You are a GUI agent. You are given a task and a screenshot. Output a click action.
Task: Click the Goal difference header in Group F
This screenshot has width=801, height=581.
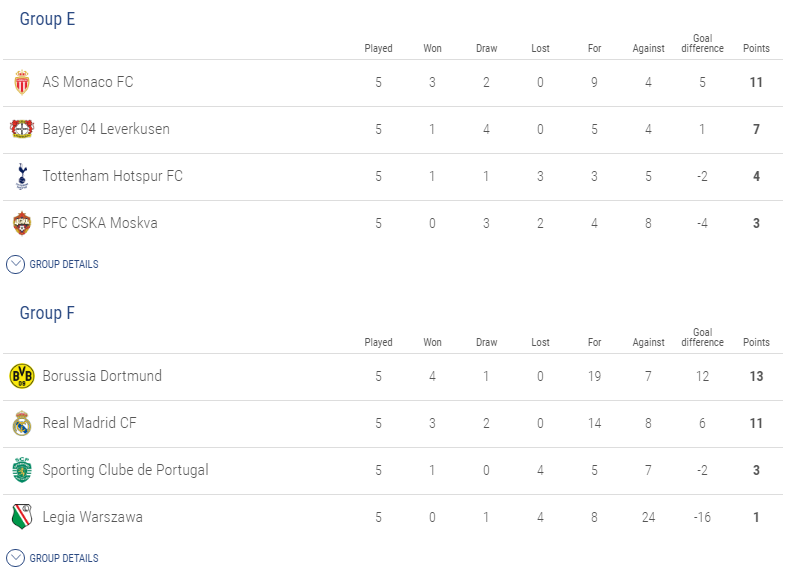click(702, 337)
